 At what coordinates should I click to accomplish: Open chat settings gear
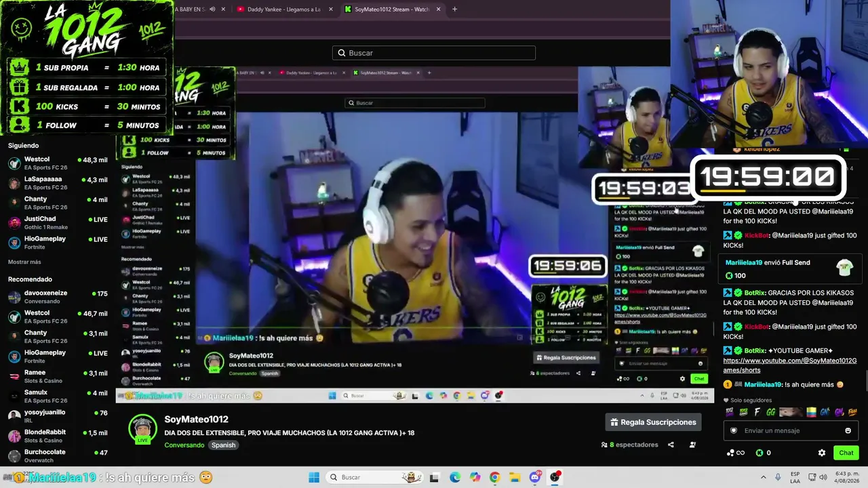822,453
